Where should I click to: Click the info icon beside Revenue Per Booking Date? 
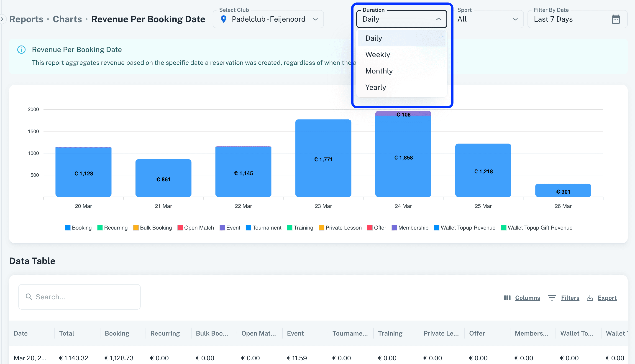[x=21, y=50]
